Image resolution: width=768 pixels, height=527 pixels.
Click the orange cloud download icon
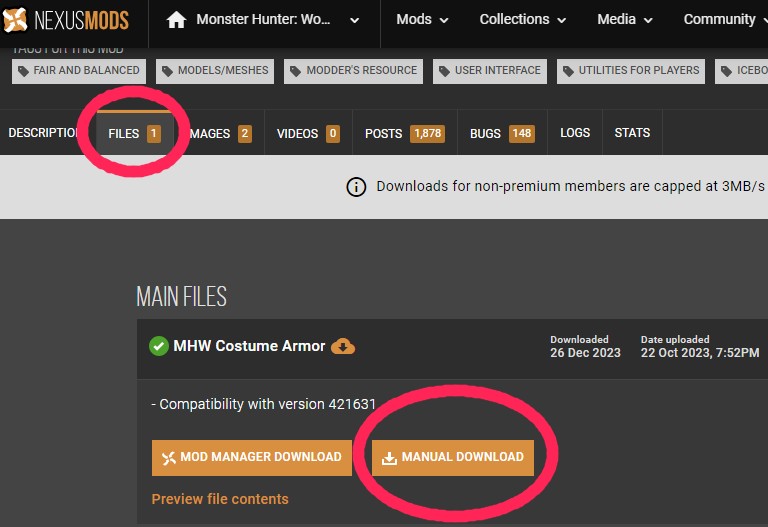pos(343,346)
